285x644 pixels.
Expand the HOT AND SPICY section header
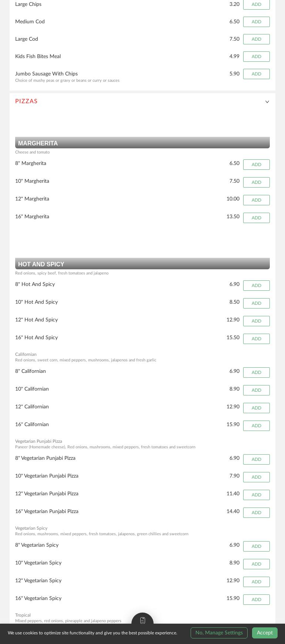point(142,263)
